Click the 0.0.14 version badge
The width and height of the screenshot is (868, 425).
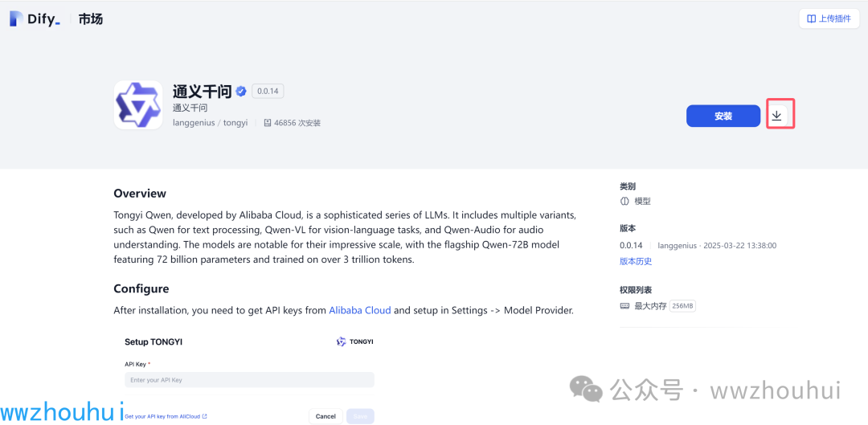pos(268,92)
